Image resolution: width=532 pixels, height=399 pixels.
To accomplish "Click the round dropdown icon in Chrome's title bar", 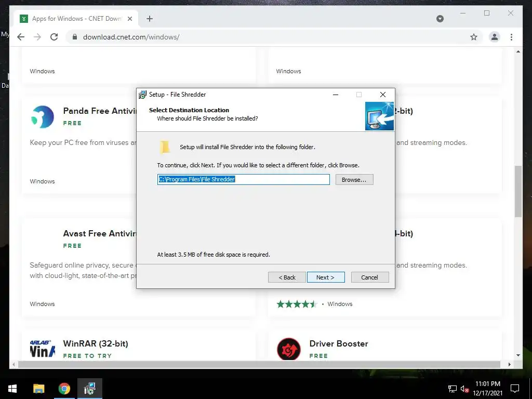I will (x=440, y=19).
